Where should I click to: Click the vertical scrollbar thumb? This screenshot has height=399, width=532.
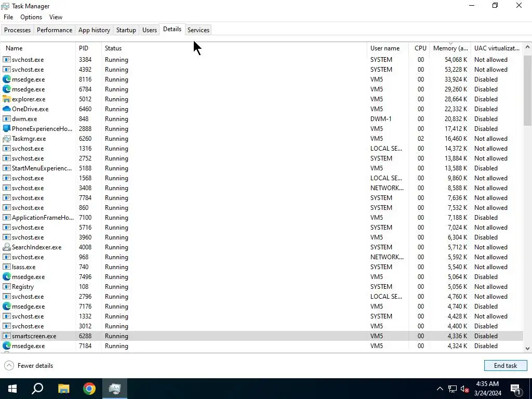tap(527, 90)
